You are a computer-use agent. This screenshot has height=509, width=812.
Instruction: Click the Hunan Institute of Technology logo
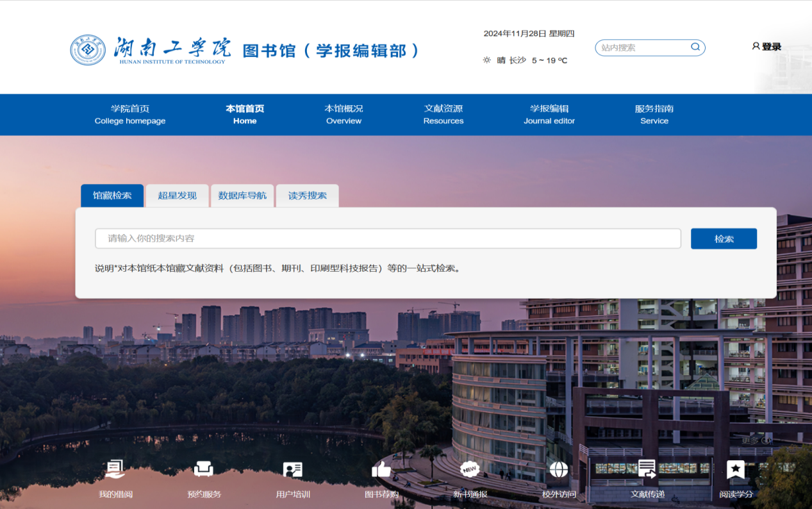[x=88, y=50]
